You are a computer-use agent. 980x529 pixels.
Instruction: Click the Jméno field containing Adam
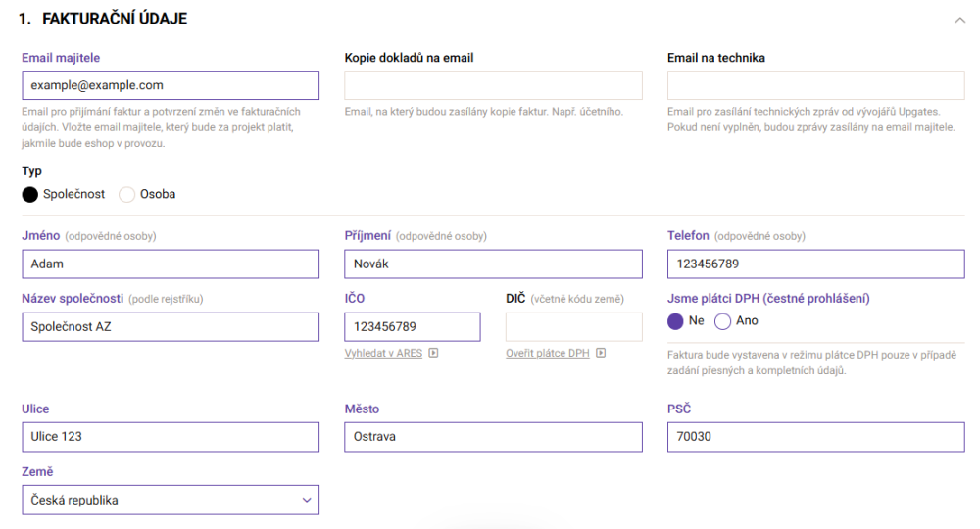click(170, 264)
